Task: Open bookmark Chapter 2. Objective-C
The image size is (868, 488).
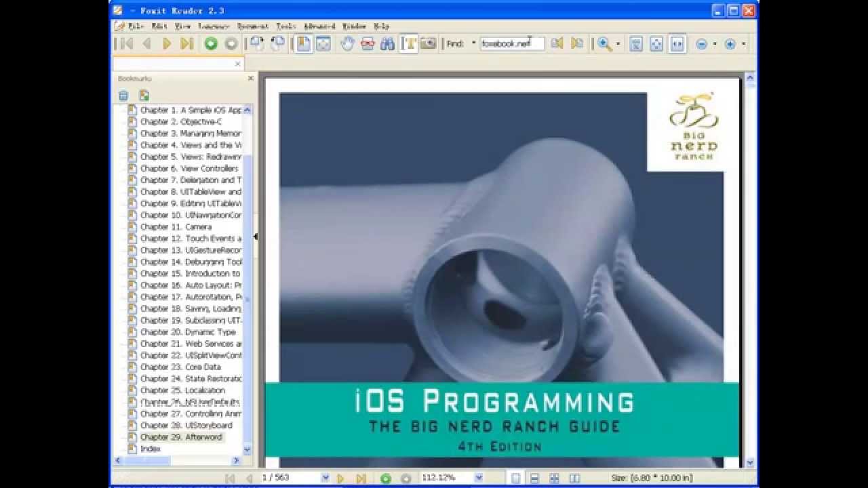Action: point(181,121)
